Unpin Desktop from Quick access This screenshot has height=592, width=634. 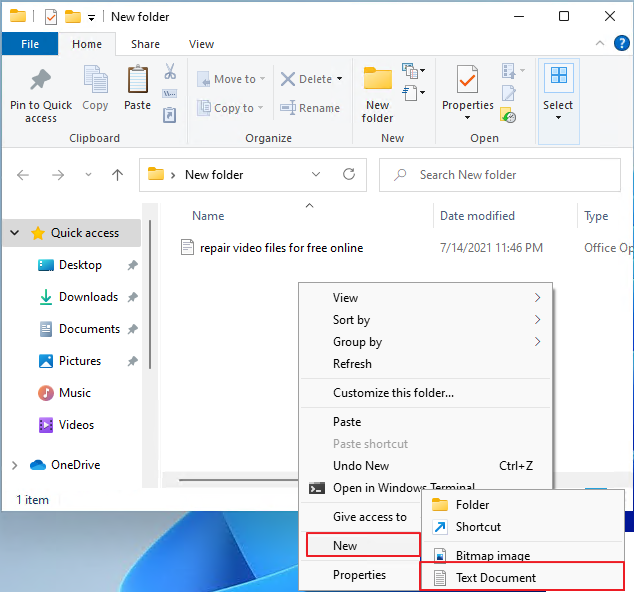point(133,265)
